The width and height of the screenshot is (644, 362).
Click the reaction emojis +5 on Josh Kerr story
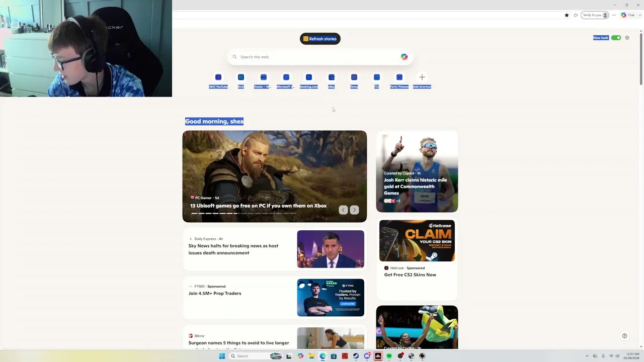[x=392, y=201]
